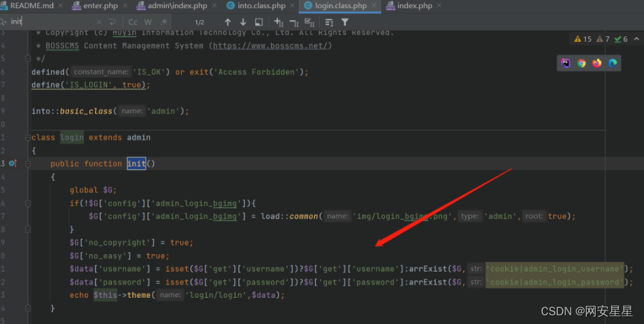Click the 1/2 match counter
This screenshot has width=644, height=324.
coord(200,22)
